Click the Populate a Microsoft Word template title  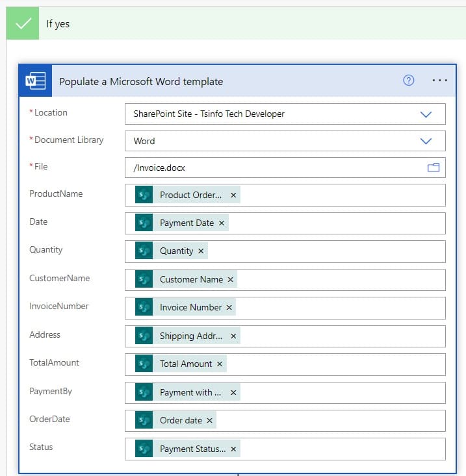(x=141, y=82)
